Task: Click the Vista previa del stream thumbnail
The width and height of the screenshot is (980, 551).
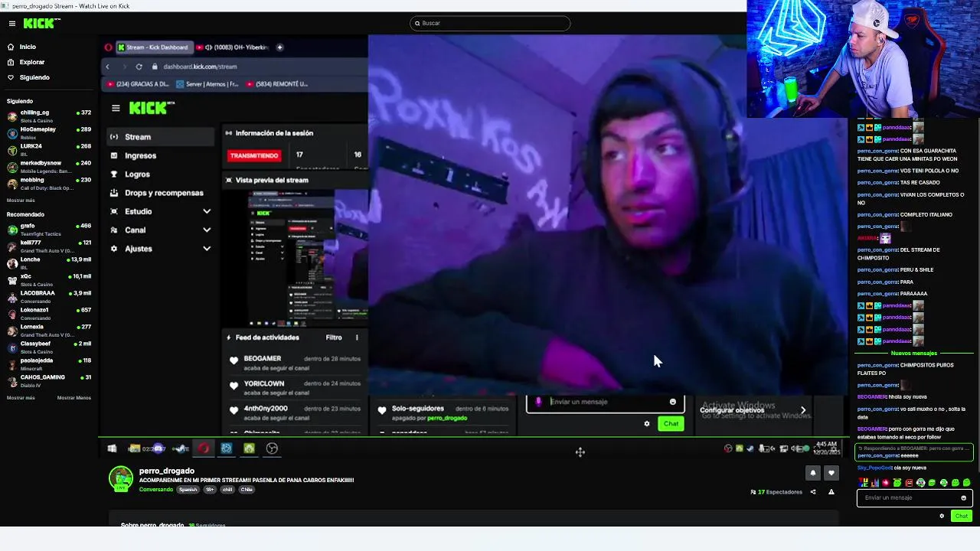Action: tap(308, 256)
